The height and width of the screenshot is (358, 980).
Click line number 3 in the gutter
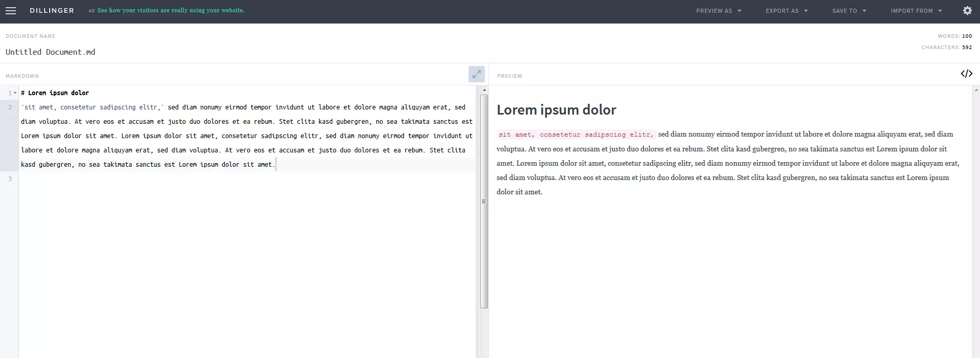pyautogui.click(x=10, y=179)
